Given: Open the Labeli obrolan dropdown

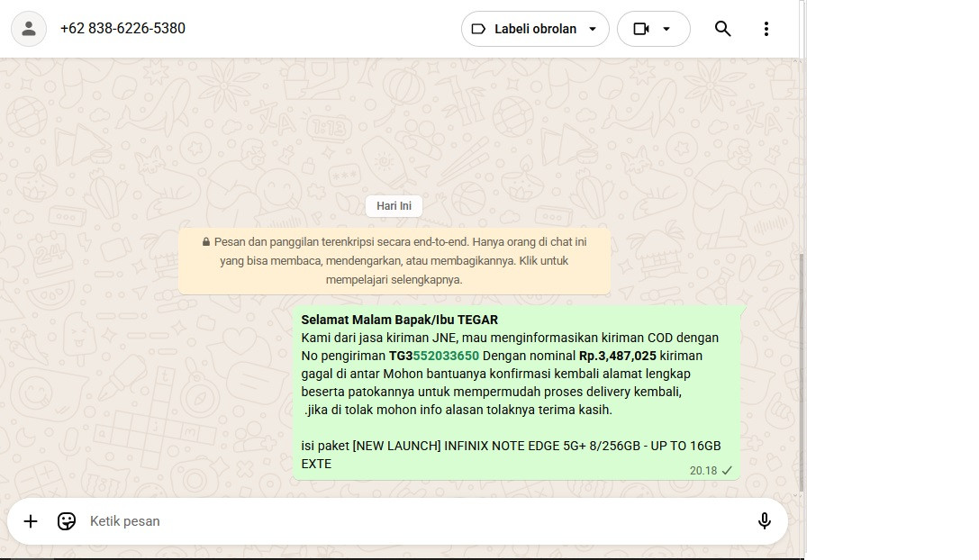Looking at the screenshot, I should (x=535, y=29).
